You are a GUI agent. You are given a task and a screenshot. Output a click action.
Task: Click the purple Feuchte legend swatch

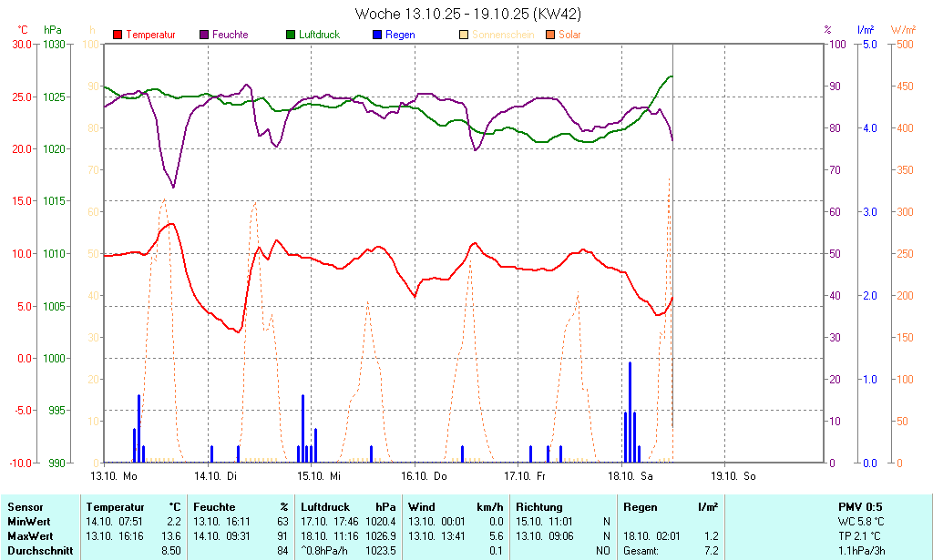point(204,35)
